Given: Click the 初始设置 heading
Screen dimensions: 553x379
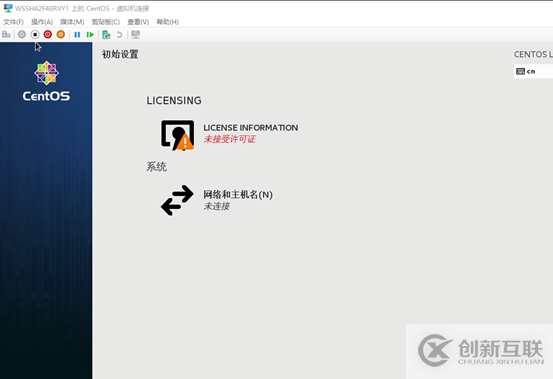Looking at the screenshot, I should pyautogui.click(x=120, y=54).
